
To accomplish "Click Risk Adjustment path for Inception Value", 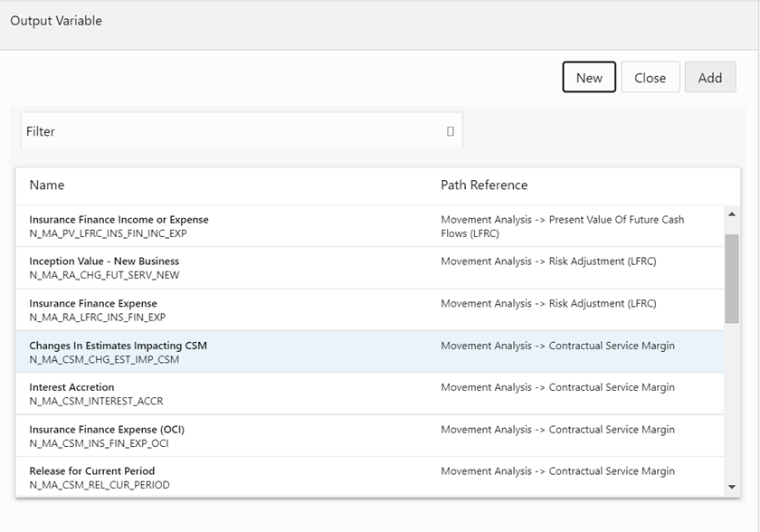I will point(548,261).
